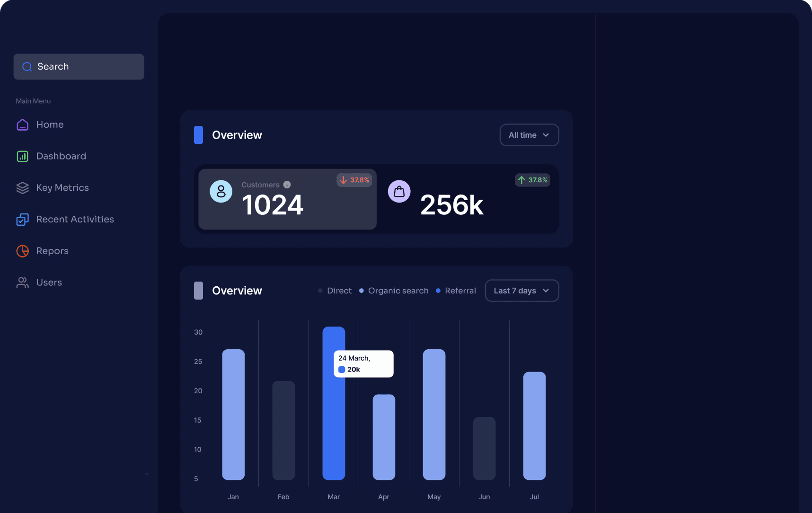
Task: Toggle the Organic search legend item
Action: click(x=394, y=291)
